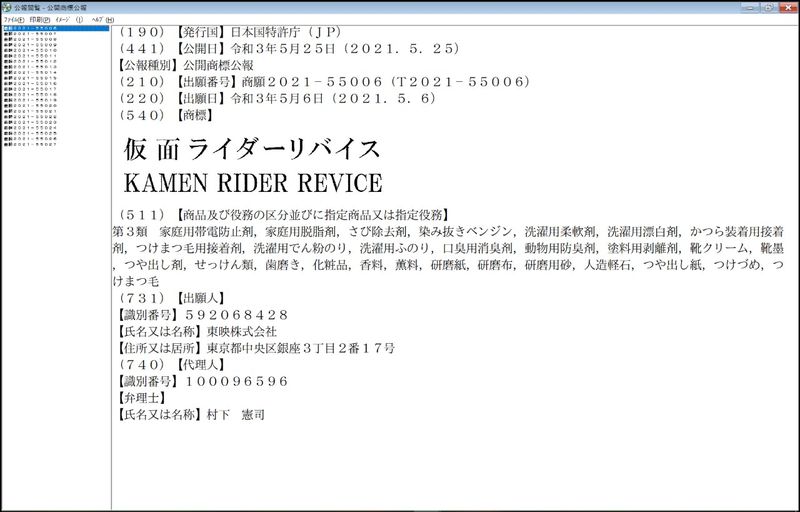Viewport: 800px width, 512px height.
Task: Select list entry 2021-55024
Action: pos(30,127)
